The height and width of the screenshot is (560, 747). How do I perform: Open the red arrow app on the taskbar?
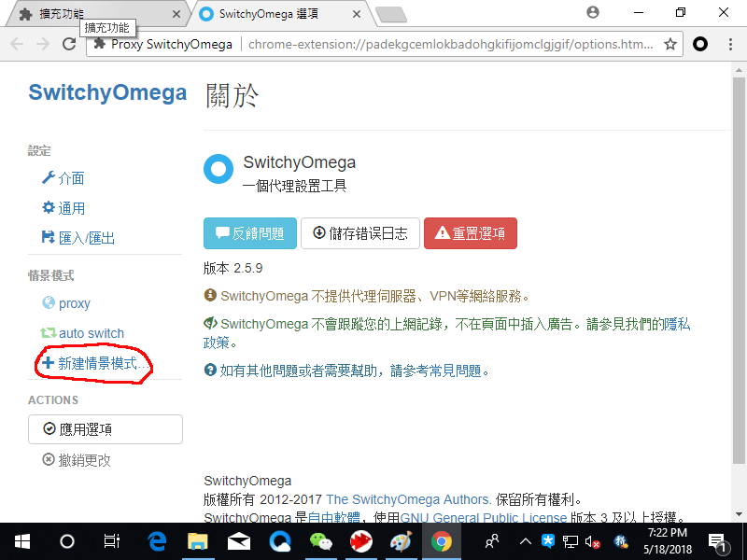361,541
